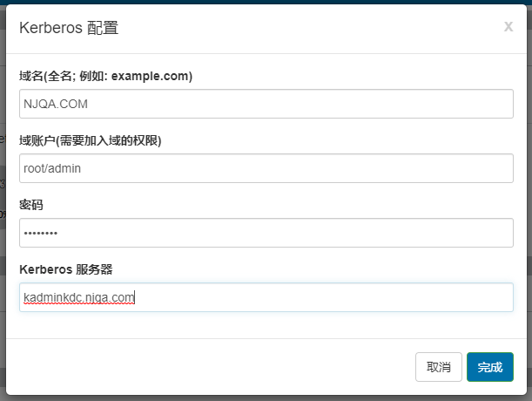Click the 取消 button
Screen dimensions: 532x401
coord(439,367)
